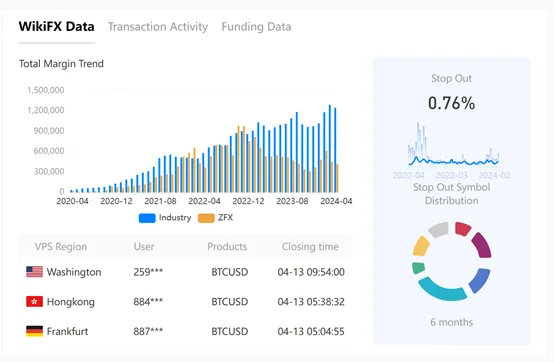The height and width of the screenshot is (362, 554).
Task: Click the red segment of the donut chart
Action: coord(463,229)
